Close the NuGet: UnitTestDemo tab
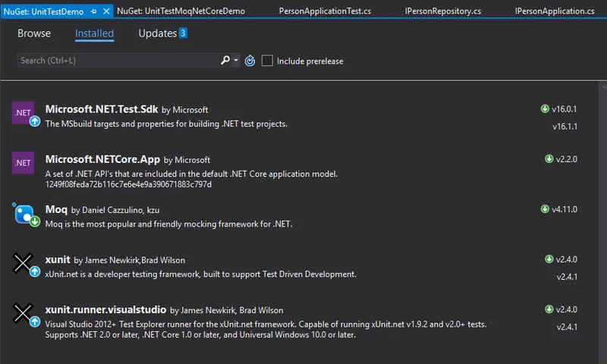 (x=106, y=11)
